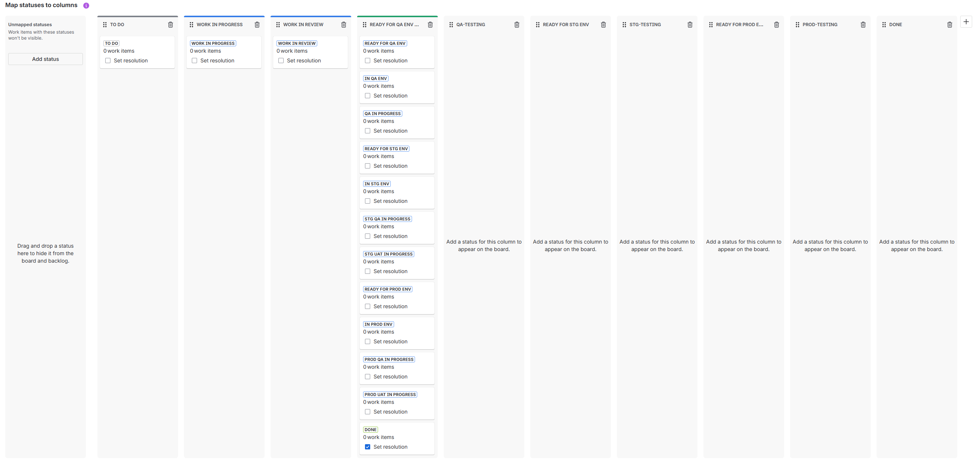Grab the PROD-TESTING column drag handle
980x464 pixels.
(x=798, y=25)
